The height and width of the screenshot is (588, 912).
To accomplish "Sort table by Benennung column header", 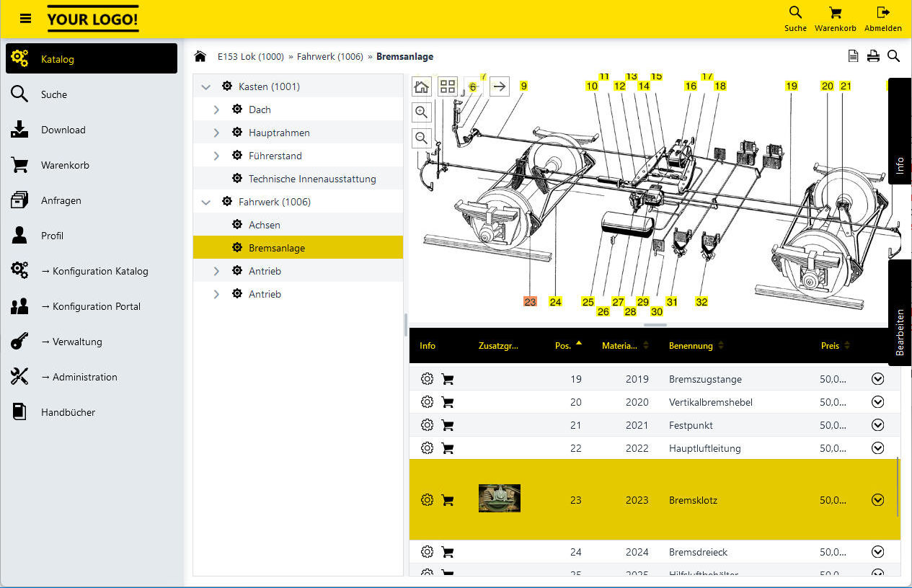I will 691,346.
